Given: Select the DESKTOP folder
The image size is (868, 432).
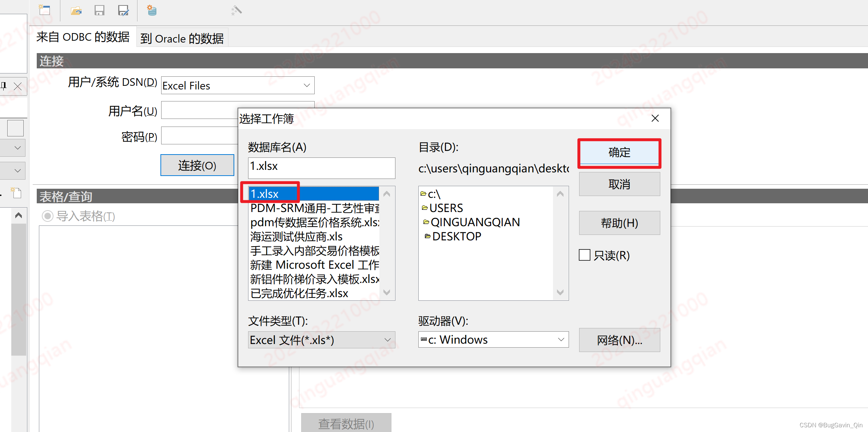Looking at the screenshot, I should coord(453,236).
